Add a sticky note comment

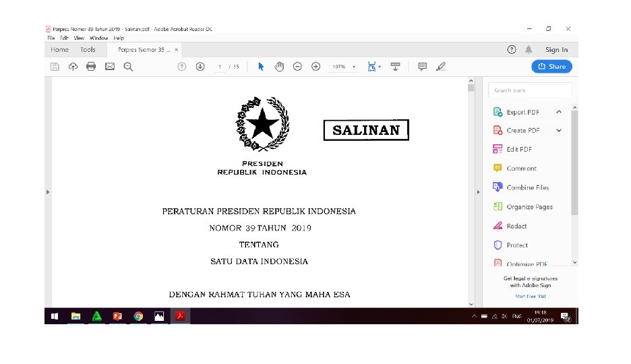[x=422, y=67]
